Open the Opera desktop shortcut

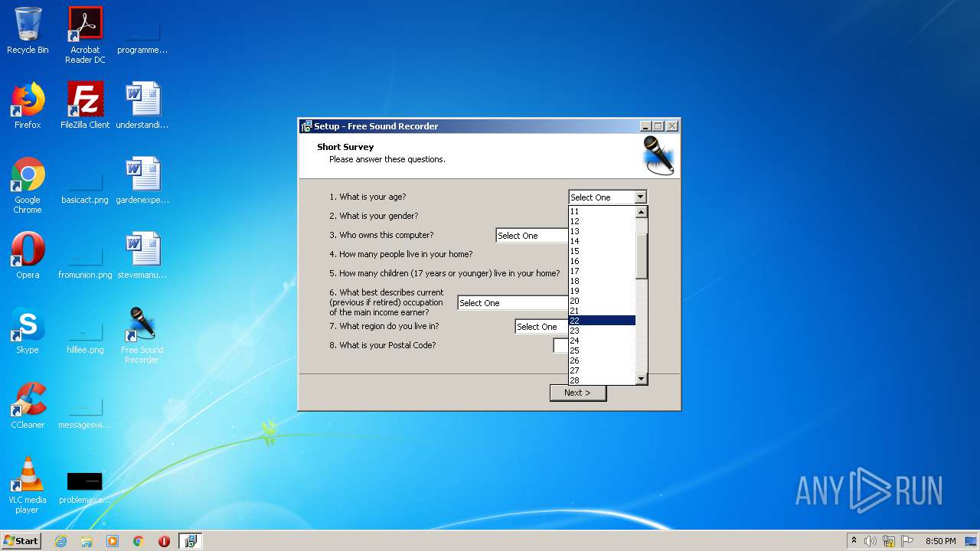[28, 256]
